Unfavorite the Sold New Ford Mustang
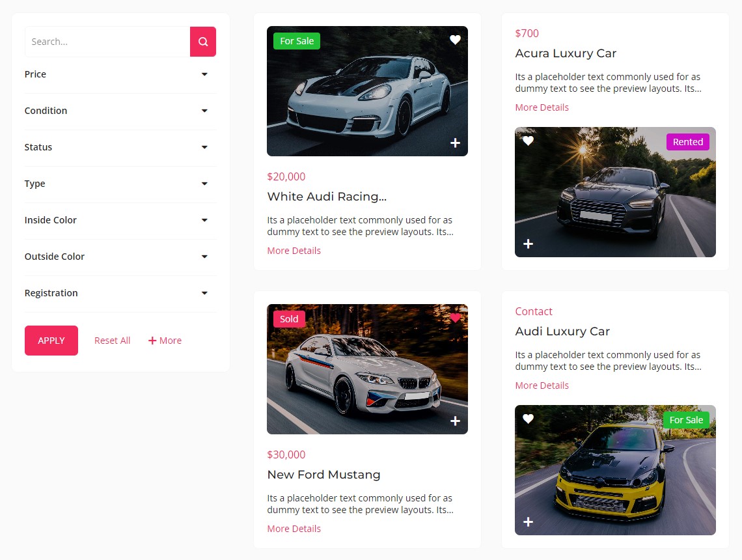Image resolution: width=742 pixels, height=560 pixels. (454, 318)
